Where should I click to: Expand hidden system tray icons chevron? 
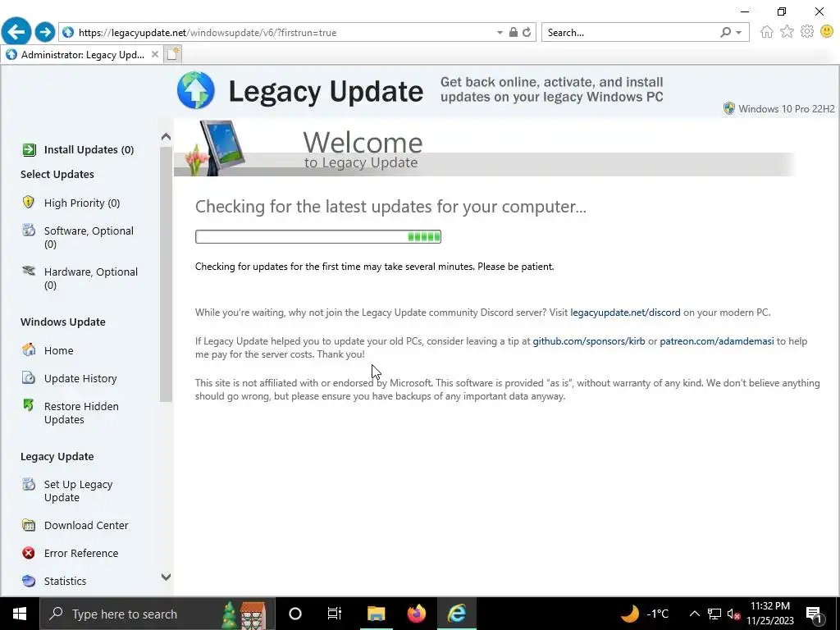694,614
